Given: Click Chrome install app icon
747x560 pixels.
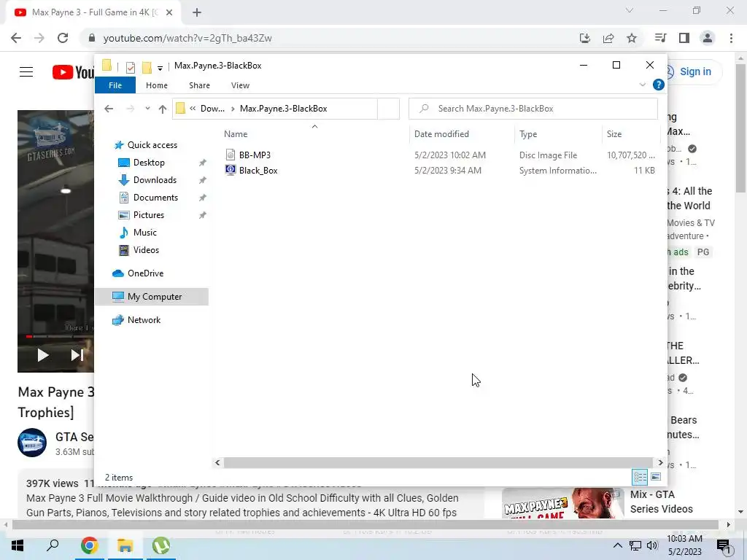Looking at the screenshot, I should pyautogui.click(x=585, y=38).
